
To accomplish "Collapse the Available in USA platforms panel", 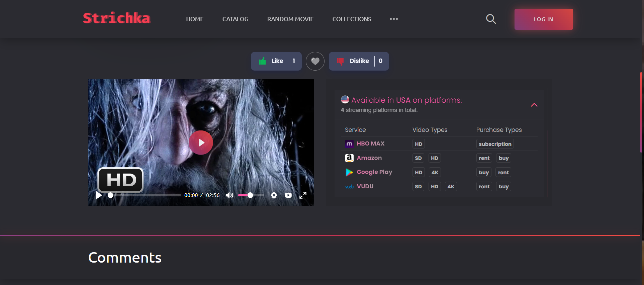I will [x=534, y=105].
